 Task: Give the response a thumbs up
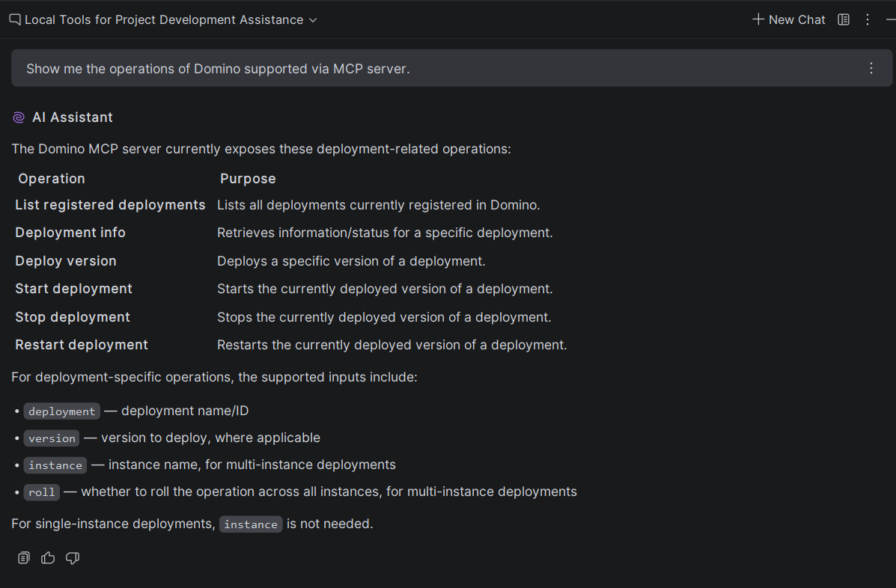pyautogui.click(x=48, y=558)
